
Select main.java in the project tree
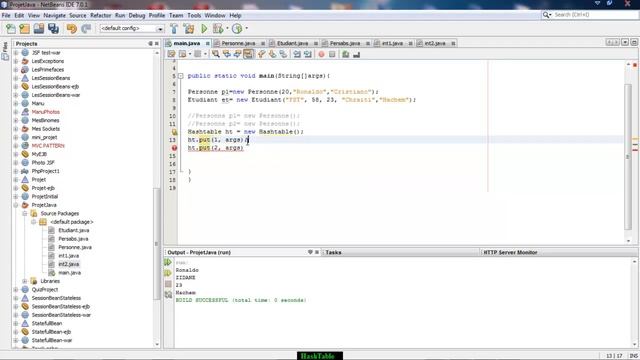(x=69, y=273)
